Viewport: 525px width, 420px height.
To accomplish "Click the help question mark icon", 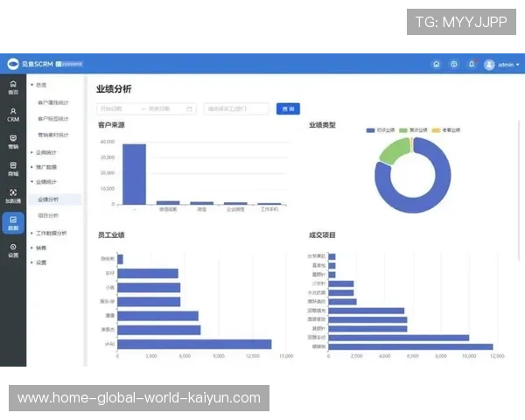I will pyautogui.click(x=454, y=64).
